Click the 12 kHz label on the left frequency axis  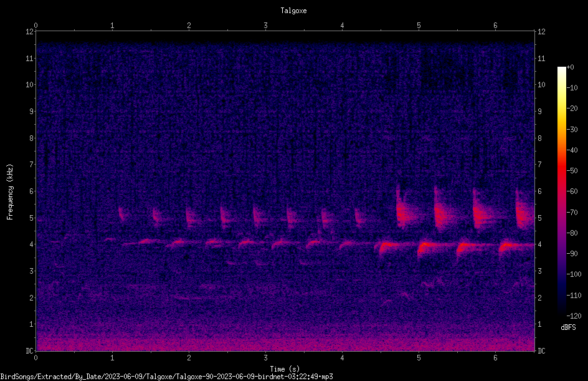[30, 32]
